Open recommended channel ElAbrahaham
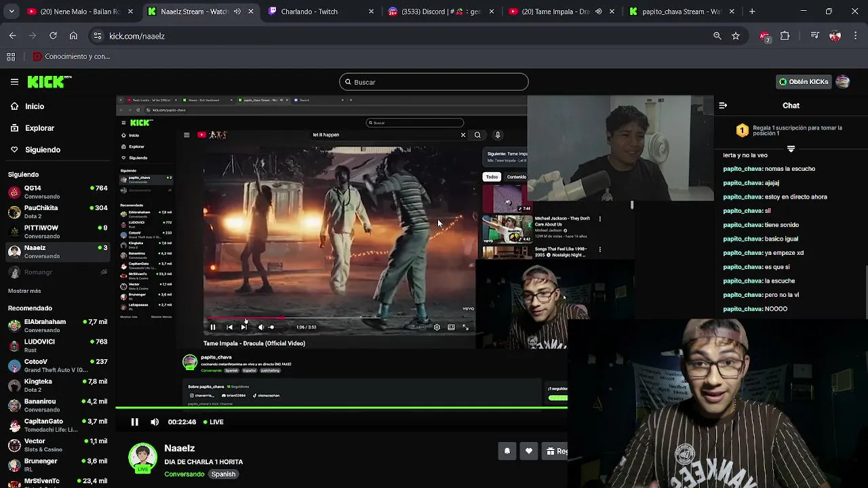 [58, 325]
